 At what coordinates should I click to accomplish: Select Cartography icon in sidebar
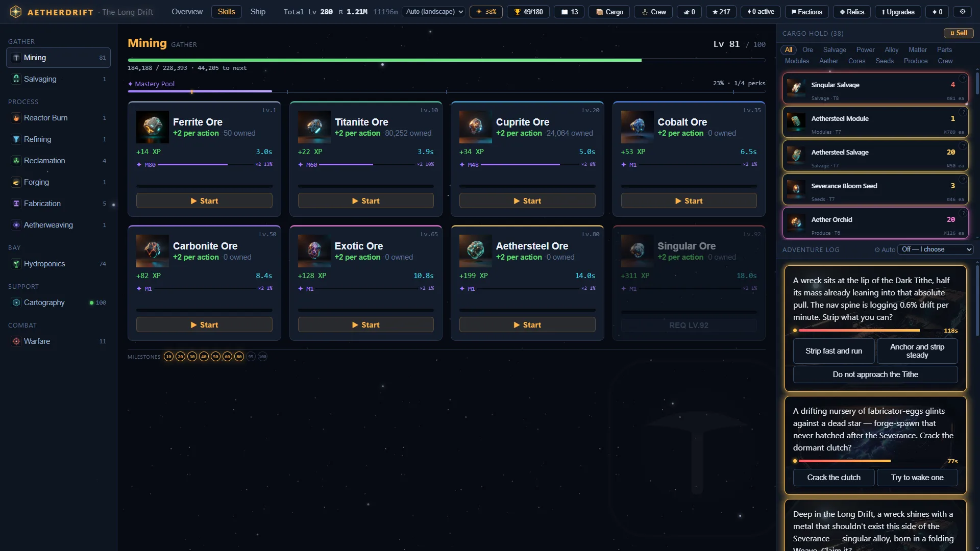pyautogui.click(x=16, y=303)
